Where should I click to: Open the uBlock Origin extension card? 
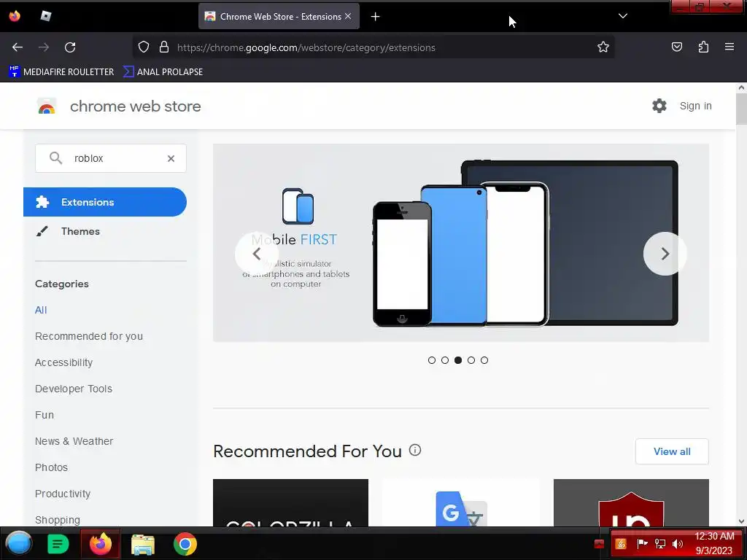631,503
